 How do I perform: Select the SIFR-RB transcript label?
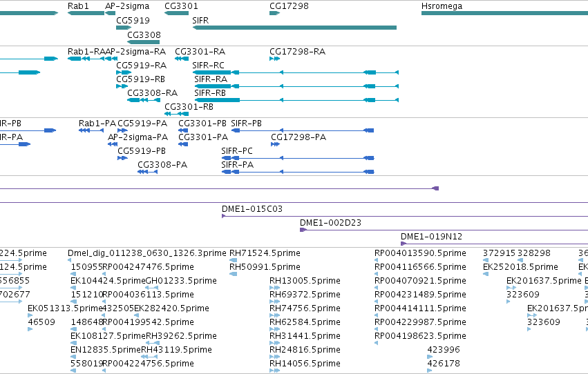[x=210, y=93]
